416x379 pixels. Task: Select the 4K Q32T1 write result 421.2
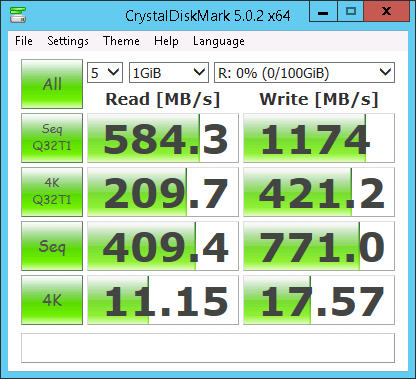pyautogui.click(x=319, y=192)
